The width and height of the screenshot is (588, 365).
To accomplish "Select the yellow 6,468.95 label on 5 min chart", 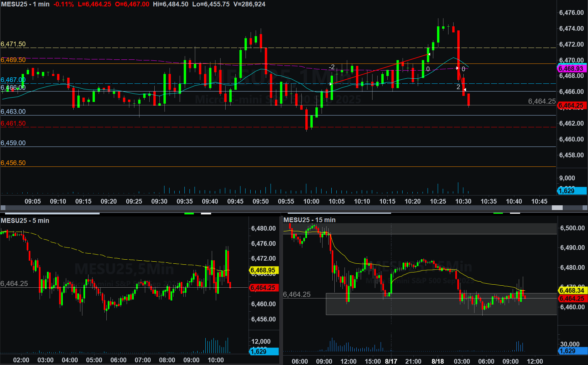I will [264, 270].
